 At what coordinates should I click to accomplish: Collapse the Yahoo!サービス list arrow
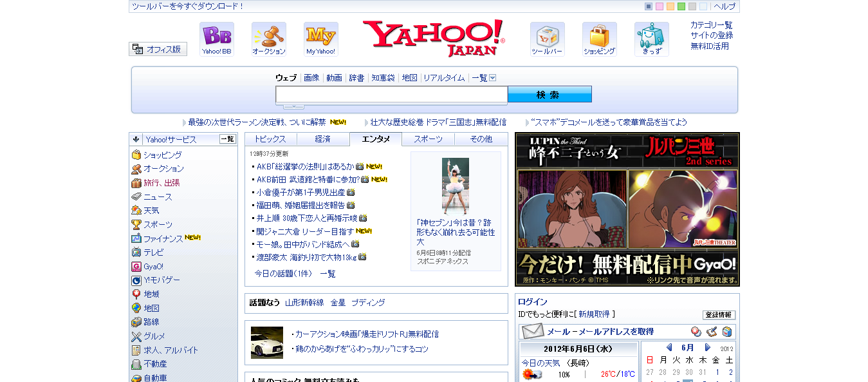tap(136, 139)
